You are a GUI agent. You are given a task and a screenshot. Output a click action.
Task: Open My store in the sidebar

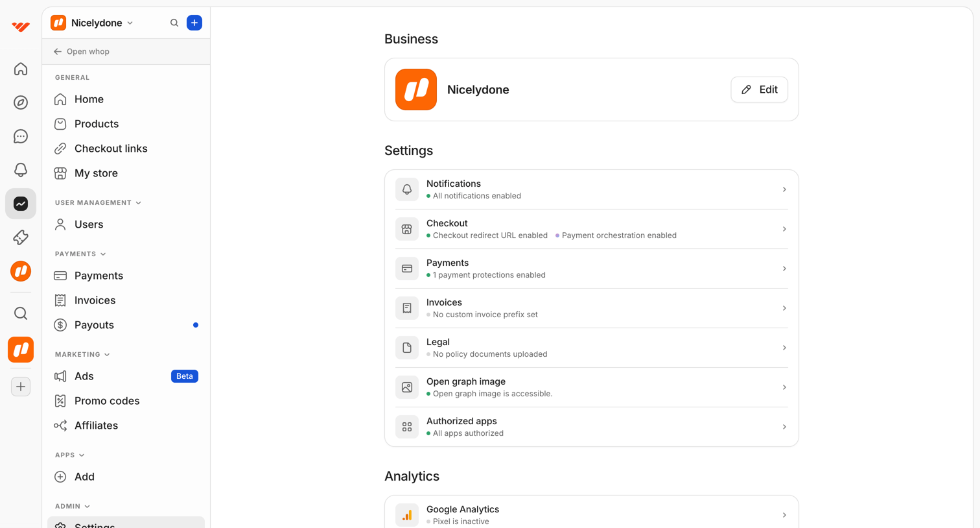point(126,173)
